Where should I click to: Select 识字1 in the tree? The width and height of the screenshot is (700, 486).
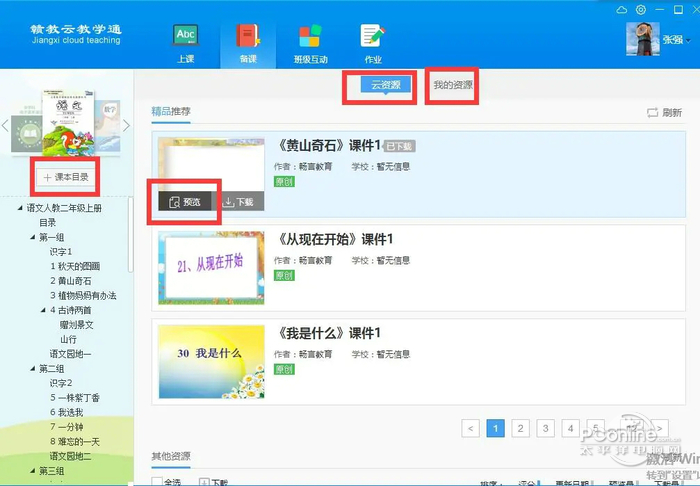click(61, 252)
